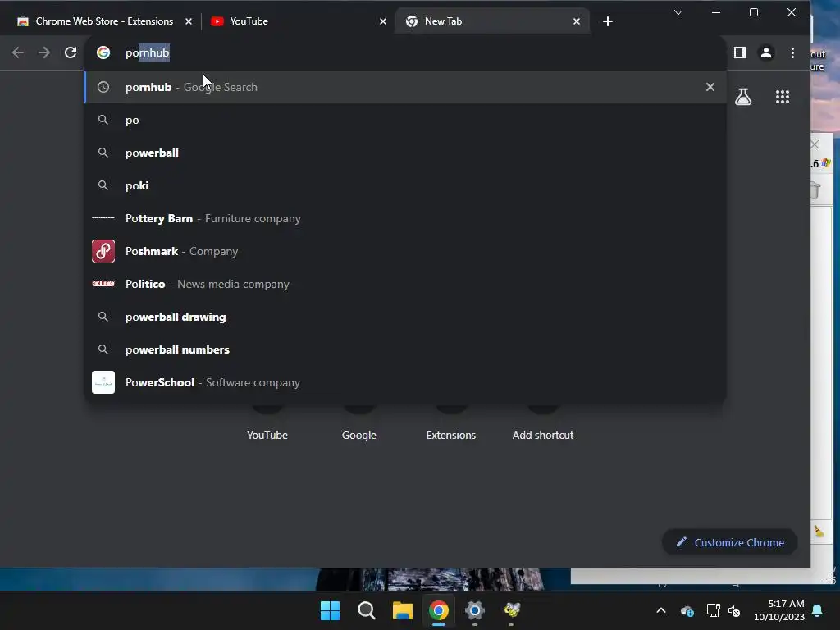Click the magnifier icon beside 'poki'

click(103, 185)
